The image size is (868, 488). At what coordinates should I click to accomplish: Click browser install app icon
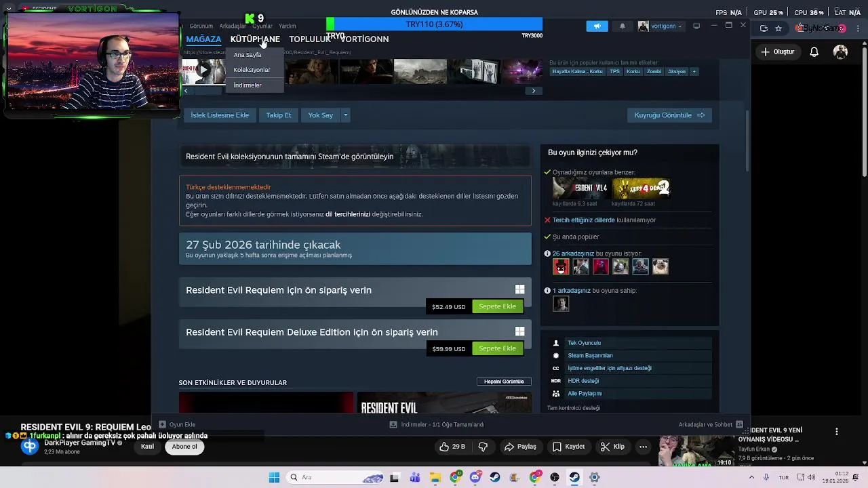coord(764,28)
